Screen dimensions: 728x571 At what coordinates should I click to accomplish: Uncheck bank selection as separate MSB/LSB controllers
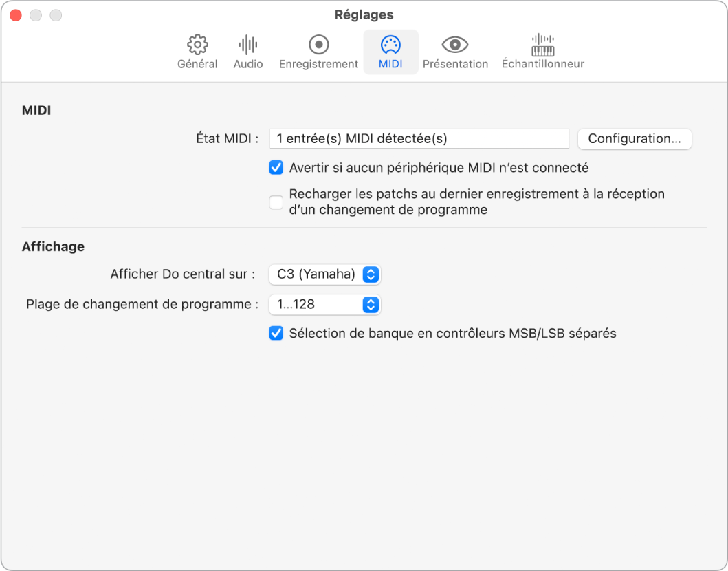click(x=276, y=334)
